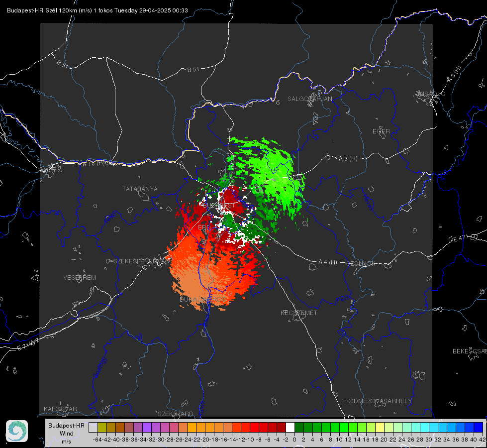The width and height of the screenshot is (487, 448).
Task: Click the 'DUNAÚJVÁROS' city label
Action: pyautogui.click(x=202, y=299)
